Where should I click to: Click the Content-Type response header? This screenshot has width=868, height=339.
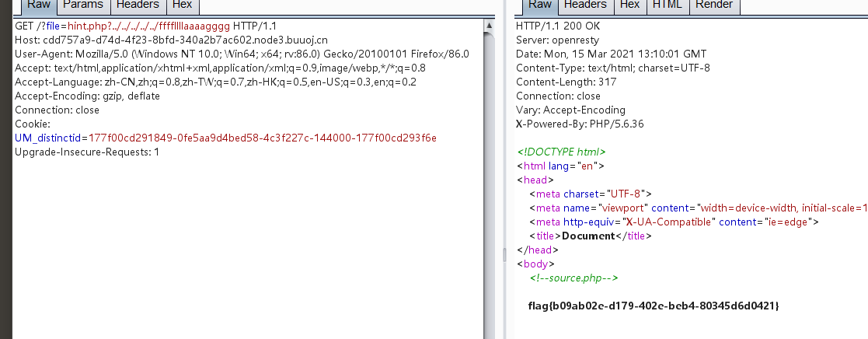(613, 68)
